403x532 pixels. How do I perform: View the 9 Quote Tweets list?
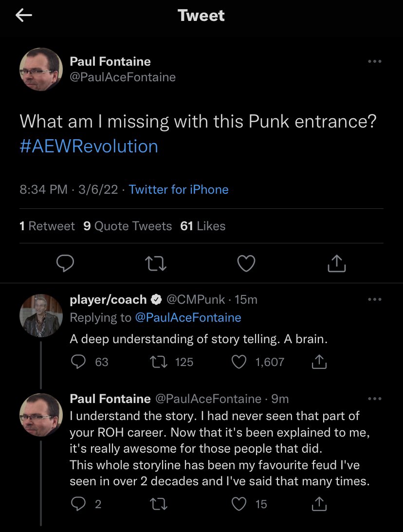[x=128, y=226]
